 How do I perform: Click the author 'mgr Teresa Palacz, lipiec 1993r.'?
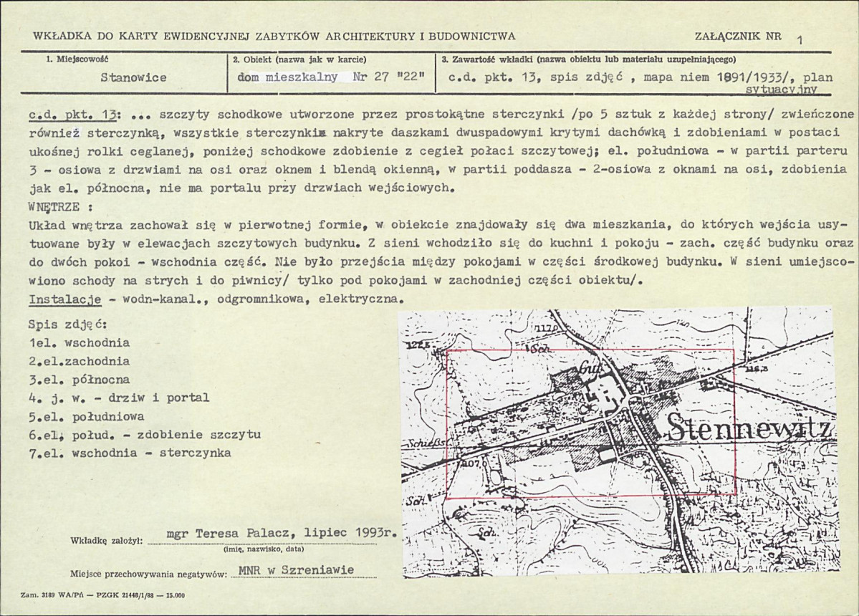pyautogui.click(x=281, y=533)
